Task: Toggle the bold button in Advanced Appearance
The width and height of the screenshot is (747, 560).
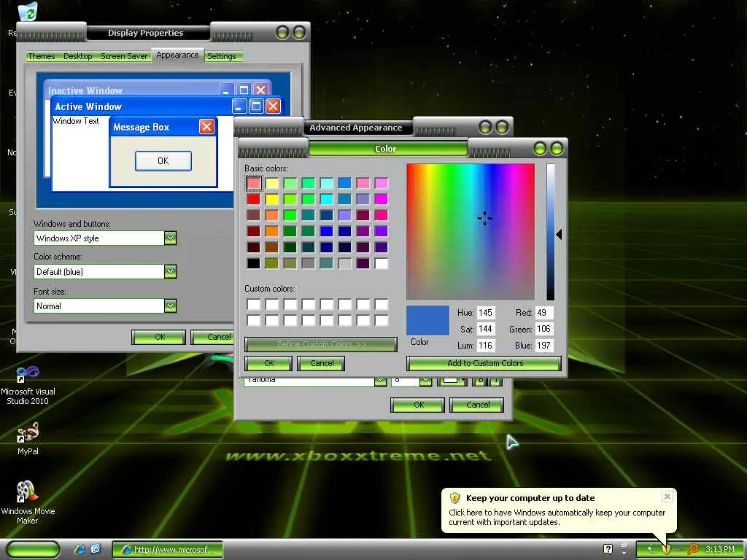Action: [x=480, y=381]
